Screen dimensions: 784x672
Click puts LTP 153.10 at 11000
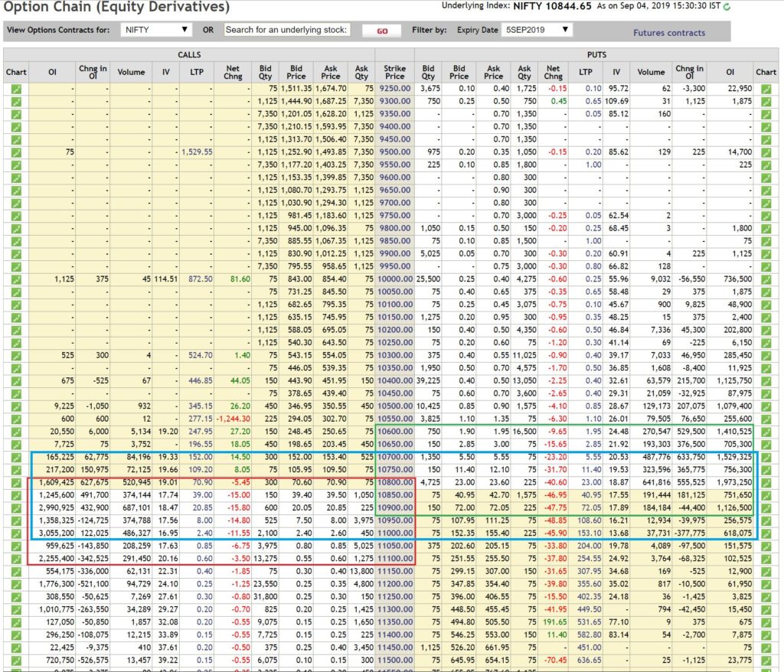589,533
